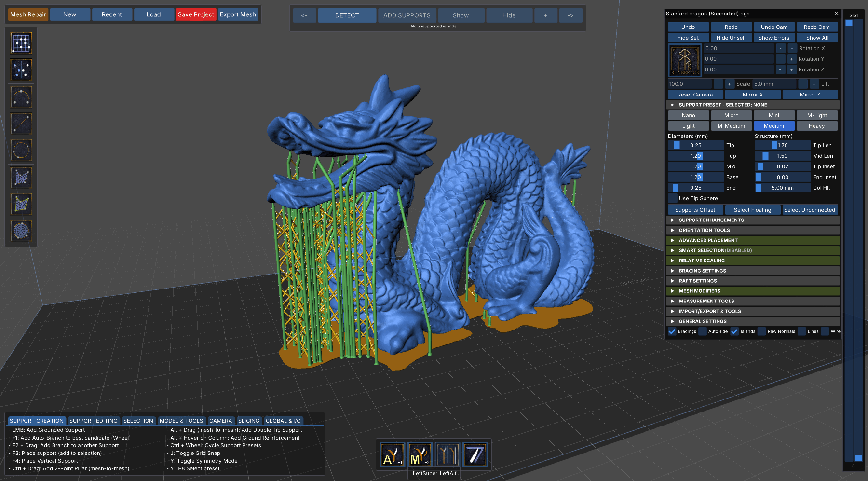The image size is (868, 481).
Task: Click the Rotation X value field
Action: (738, 48)
